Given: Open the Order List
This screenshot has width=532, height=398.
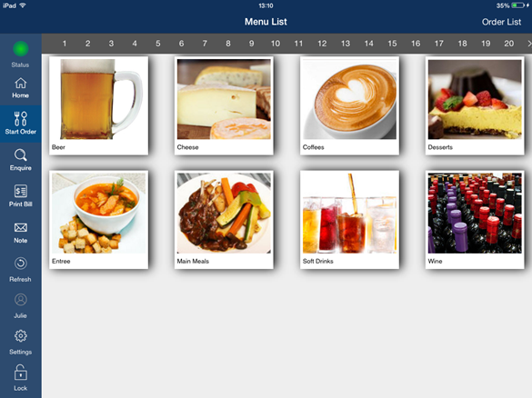Looking at the screenshot, I should pyautogui.click(x=501, y=22).
